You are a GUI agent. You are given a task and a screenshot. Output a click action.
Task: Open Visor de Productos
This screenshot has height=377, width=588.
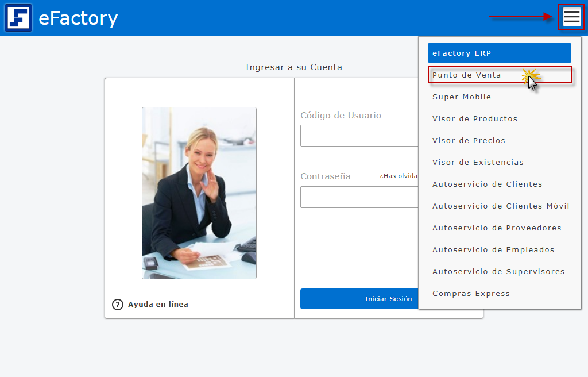click(499, 118)
